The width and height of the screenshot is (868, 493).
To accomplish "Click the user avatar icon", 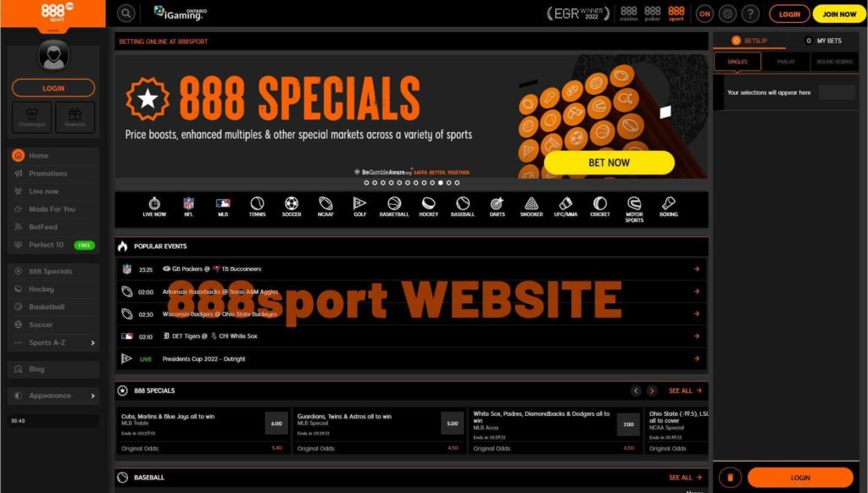I will tap(53, 55).
